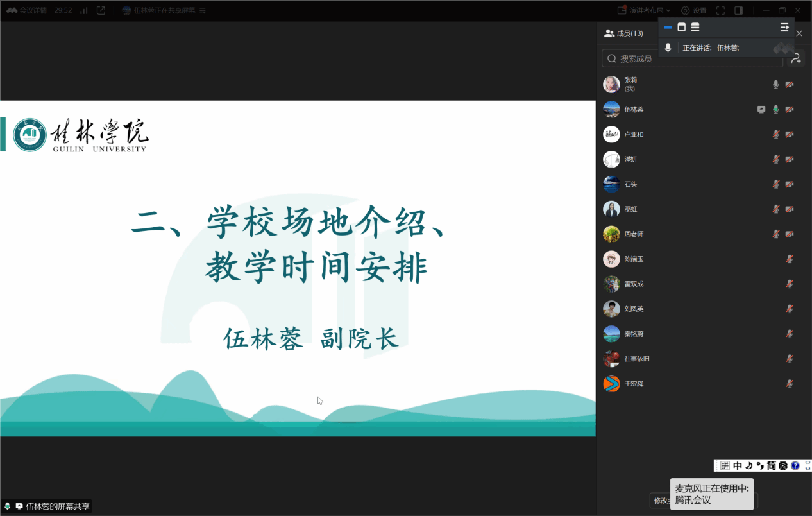Screen dimensions: 812x516
Task: Select the window view icon in floating widget
Action: click(681, 28)
